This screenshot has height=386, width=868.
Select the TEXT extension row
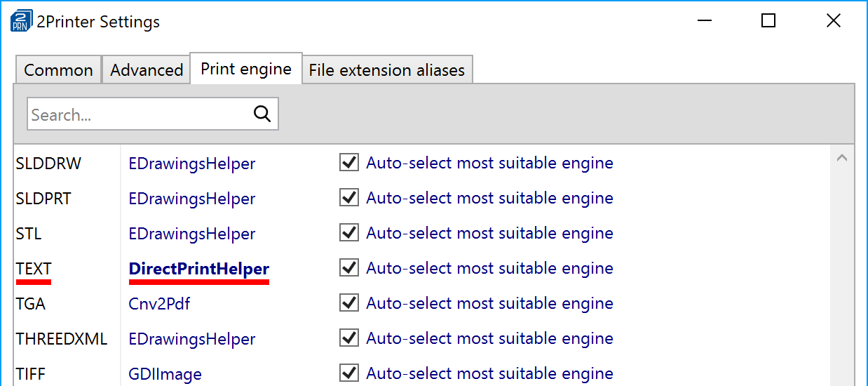pyautogui.click(x=34, y=269)
